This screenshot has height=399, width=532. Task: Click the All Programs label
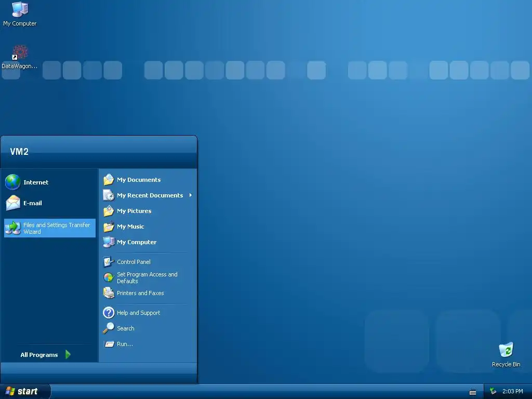coord(39,354)
